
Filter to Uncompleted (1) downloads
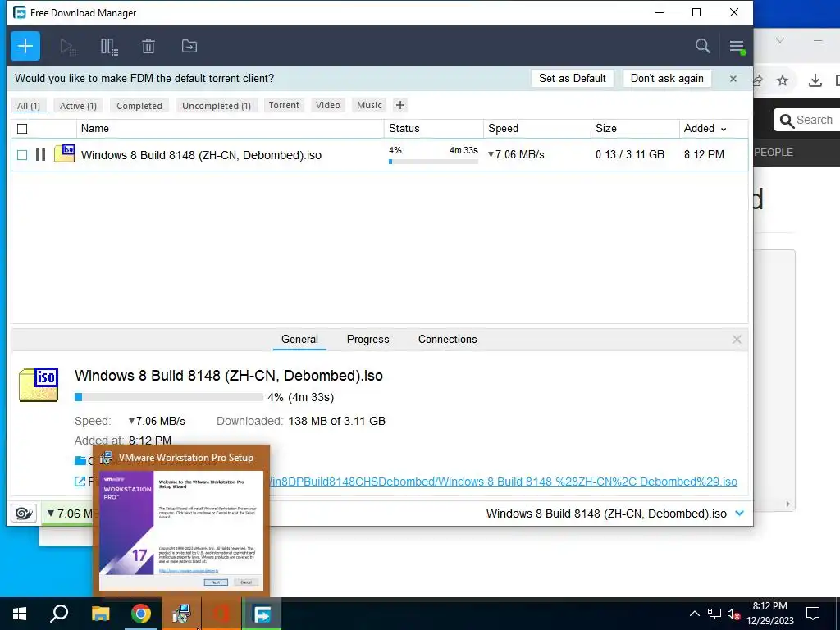coord(217,106)
